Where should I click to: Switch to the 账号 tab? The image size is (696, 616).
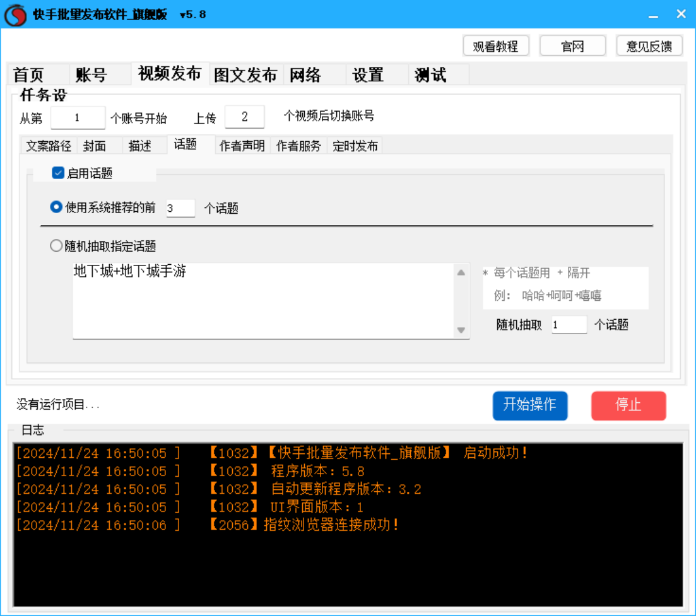coord(100,74)
